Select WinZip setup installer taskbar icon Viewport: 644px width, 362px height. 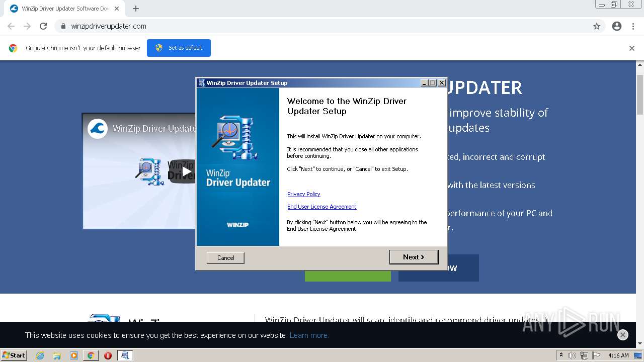click(125, 355)
